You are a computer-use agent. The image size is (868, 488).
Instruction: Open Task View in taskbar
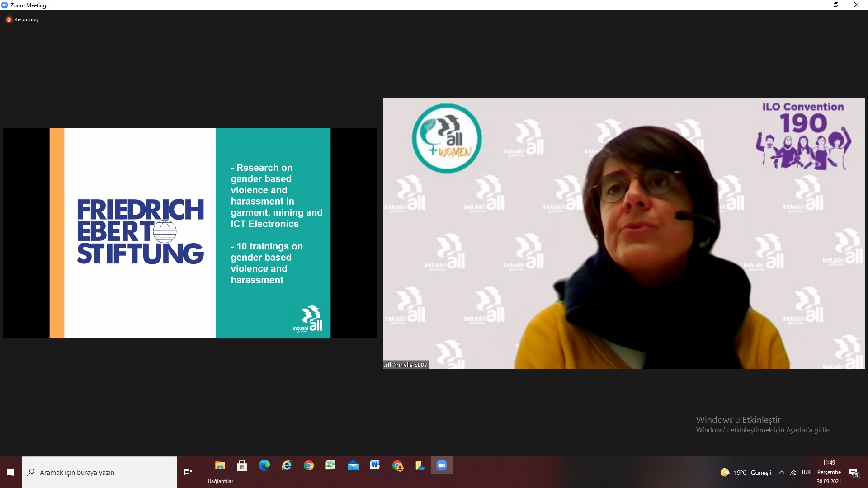point(188,472)
